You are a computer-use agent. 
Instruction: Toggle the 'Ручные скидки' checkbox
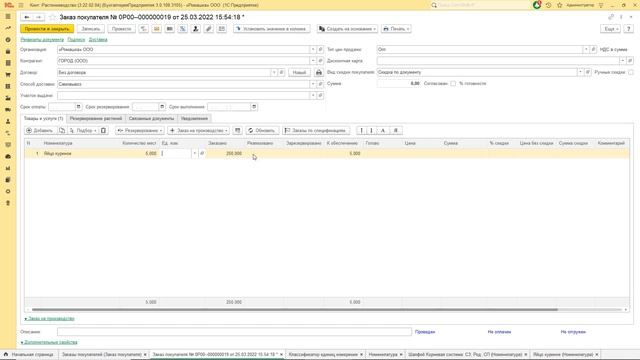pyautogui.click(x=631, y=72)
